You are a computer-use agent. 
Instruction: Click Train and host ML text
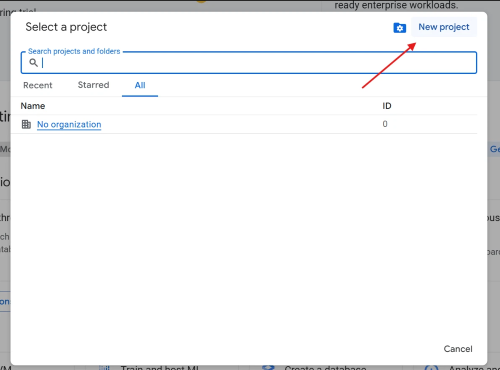coord(160,368)
